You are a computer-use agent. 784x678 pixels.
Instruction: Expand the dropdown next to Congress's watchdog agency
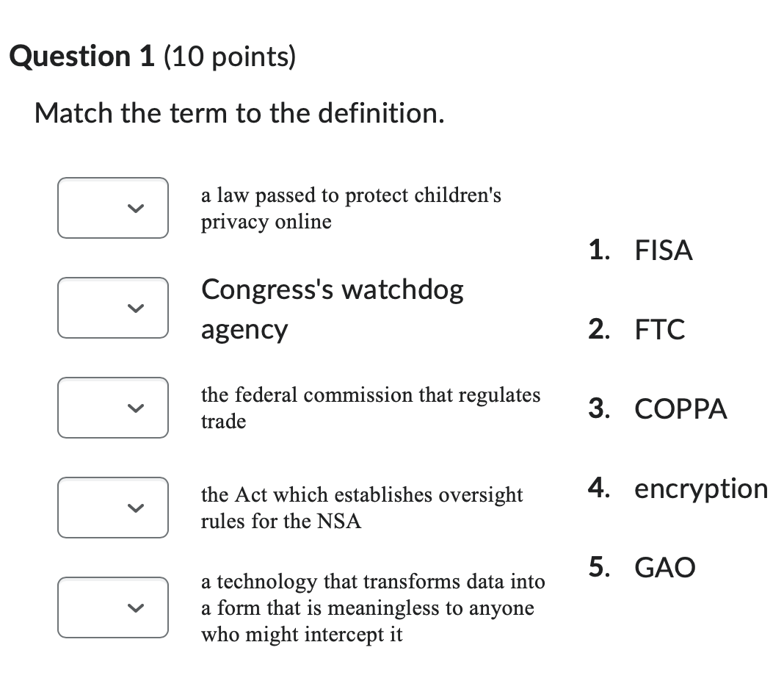[112, 308]
